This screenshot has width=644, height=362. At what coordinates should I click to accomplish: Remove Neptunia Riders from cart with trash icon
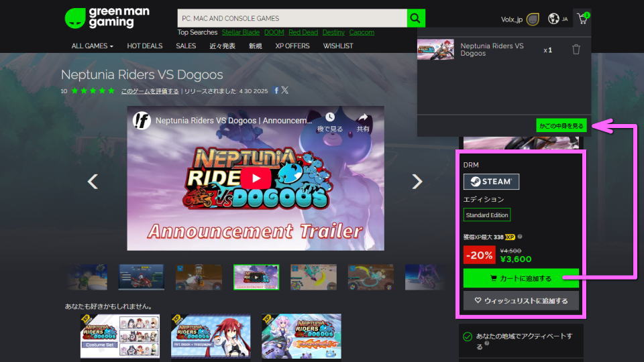[x=576, y=50]
